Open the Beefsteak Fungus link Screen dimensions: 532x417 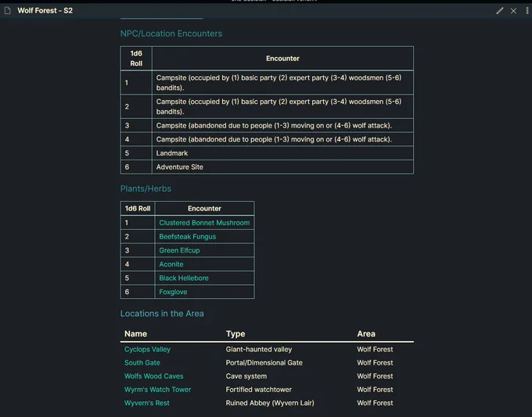point(187,236)
